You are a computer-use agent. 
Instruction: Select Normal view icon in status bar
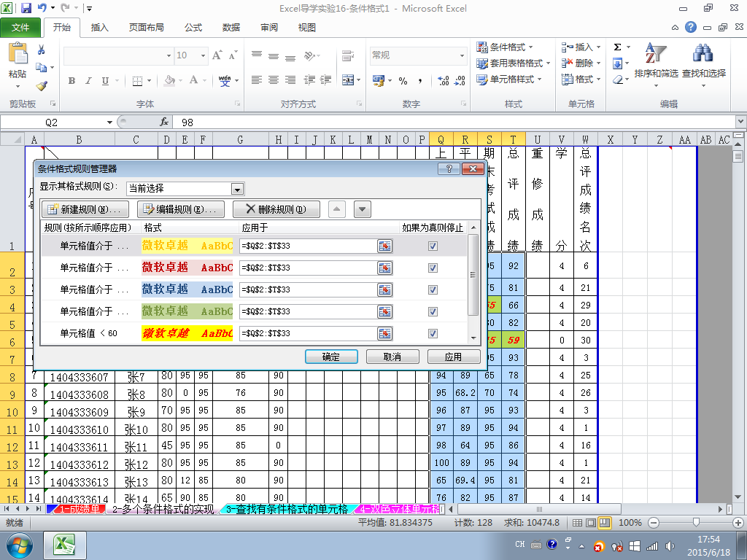[577, 522]
